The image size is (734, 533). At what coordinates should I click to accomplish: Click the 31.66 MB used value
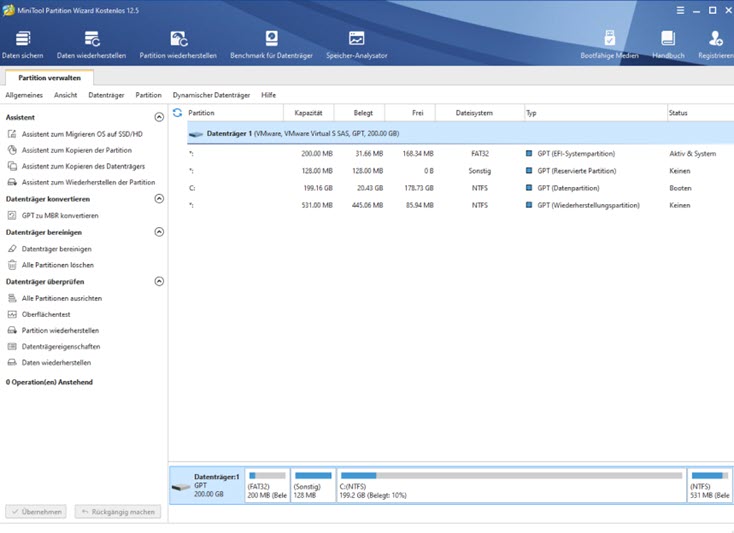click(x=369, y=153)
